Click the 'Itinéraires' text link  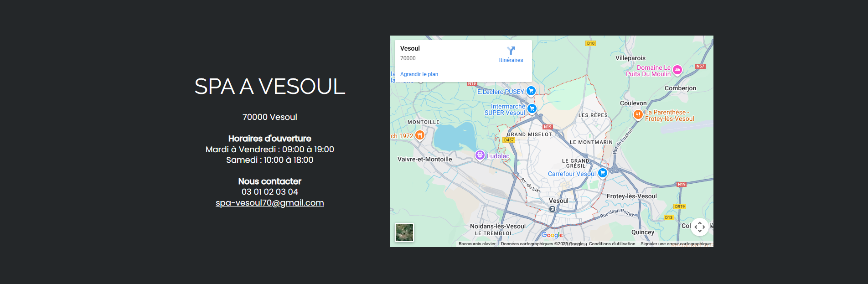tap(511, 60)
